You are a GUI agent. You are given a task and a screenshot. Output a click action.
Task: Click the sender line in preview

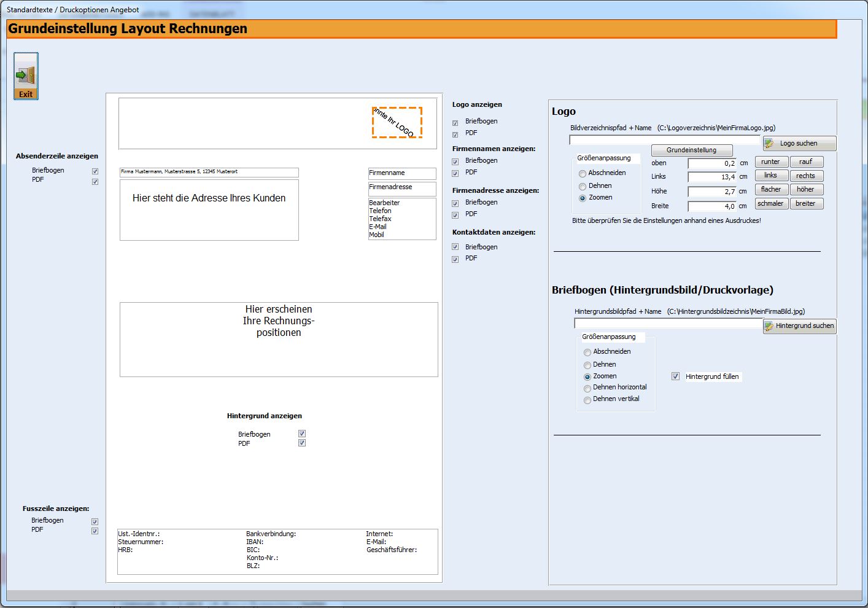209,173
